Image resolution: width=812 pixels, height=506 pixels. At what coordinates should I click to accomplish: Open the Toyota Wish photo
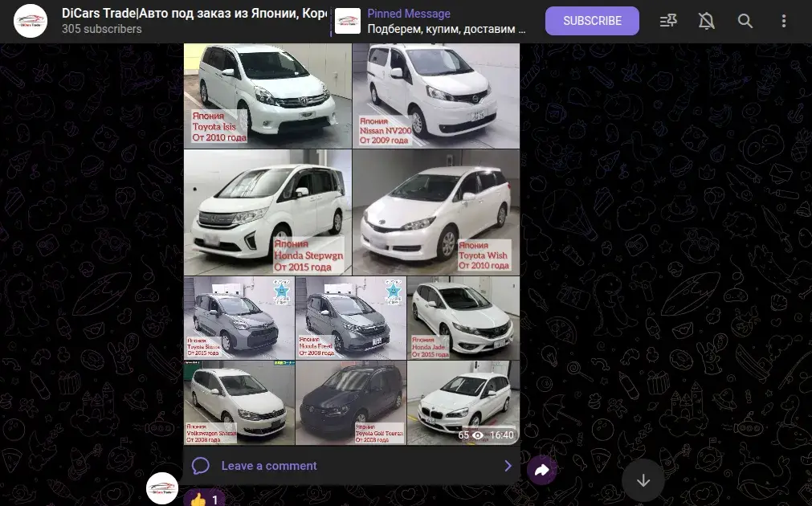click(436, 212)
